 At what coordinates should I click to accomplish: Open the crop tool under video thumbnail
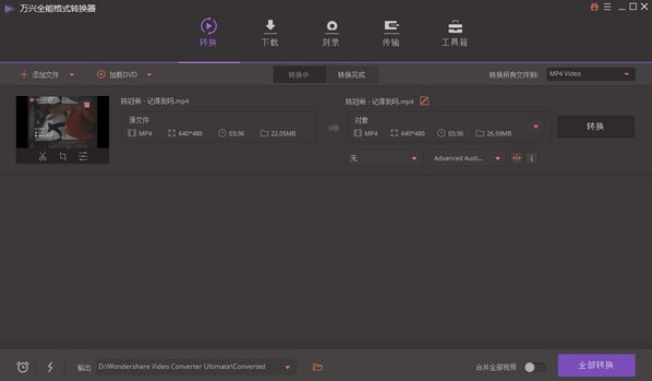[63, 156]
